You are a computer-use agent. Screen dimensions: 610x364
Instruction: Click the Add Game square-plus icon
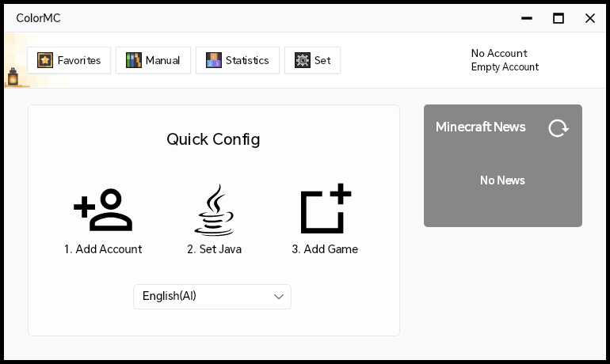click(x=326, y=209)
